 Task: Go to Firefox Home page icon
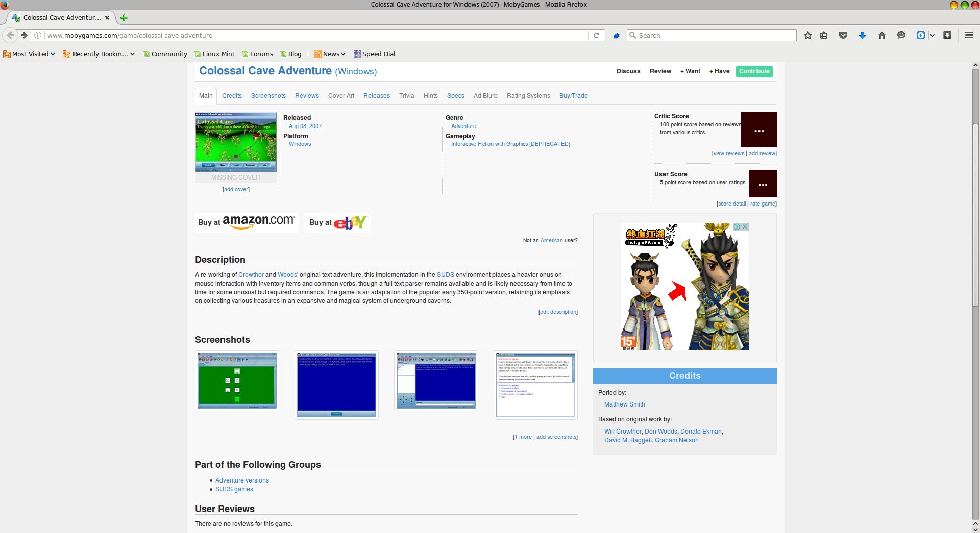click(x=881, y=35)
